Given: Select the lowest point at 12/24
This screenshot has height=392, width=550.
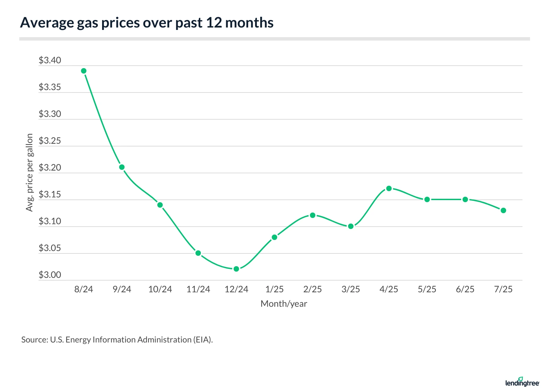Looking at the screenshot, I should click(236, 269).
